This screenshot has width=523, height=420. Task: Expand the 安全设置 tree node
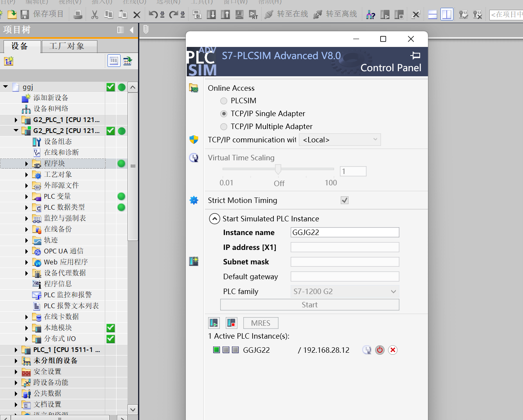tap(16, 372)
